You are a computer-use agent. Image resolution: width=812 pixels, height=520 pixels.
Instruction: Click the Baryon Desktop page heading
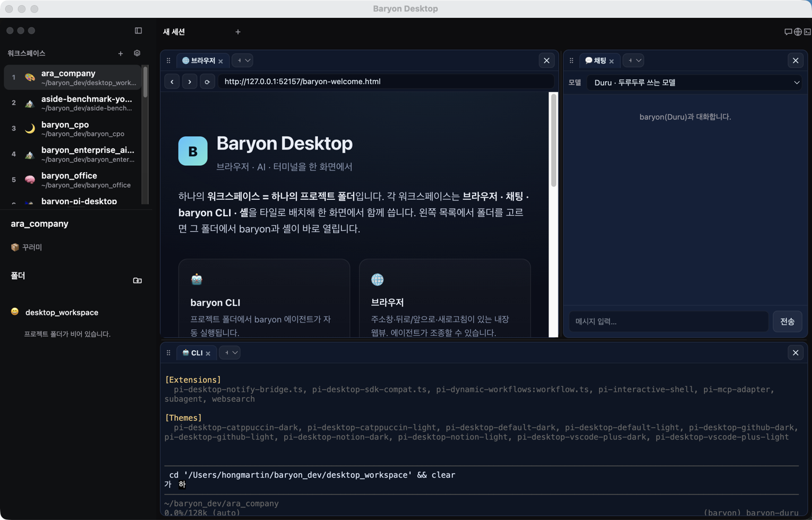(284, 143)
